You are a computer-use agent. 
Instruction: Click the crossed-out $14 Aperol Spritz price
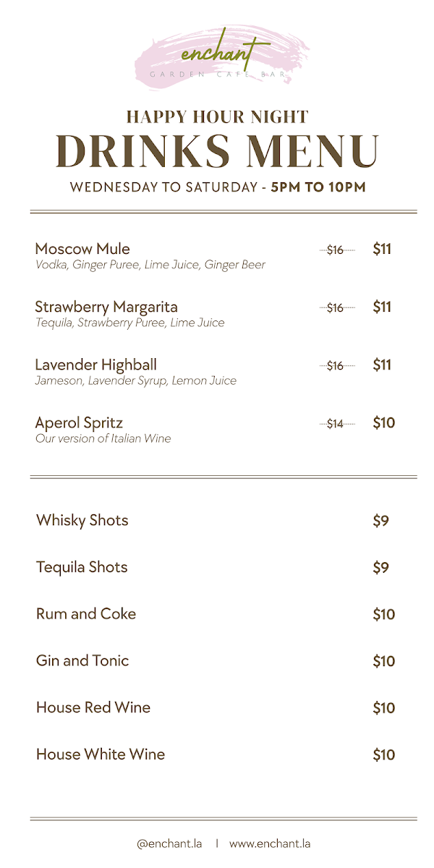pos(336,424)
